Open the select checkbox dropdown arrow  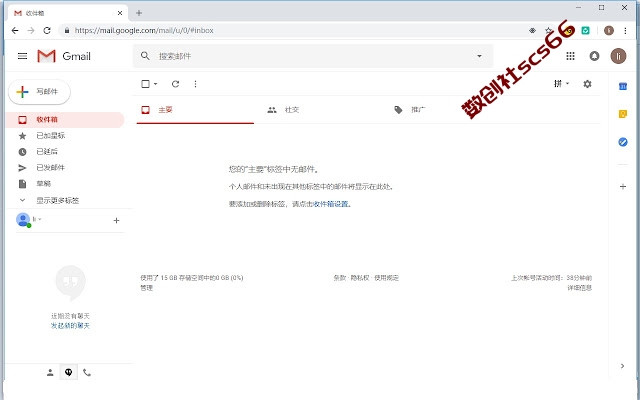tap(156, 84)
